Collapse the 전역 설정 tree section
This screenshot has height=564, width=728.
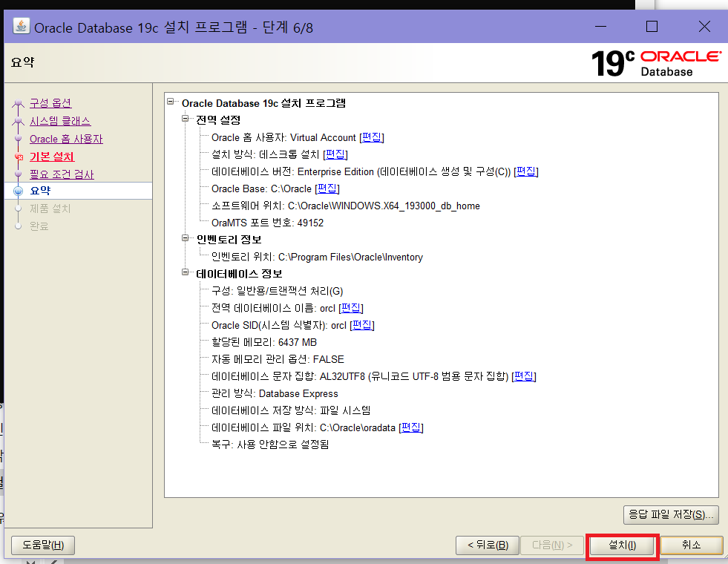click(x=186, y=119)
